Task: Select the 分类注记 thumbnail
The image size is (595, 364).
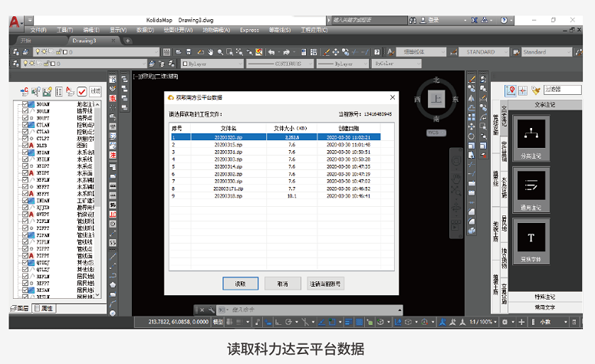Action: (531, 139)
